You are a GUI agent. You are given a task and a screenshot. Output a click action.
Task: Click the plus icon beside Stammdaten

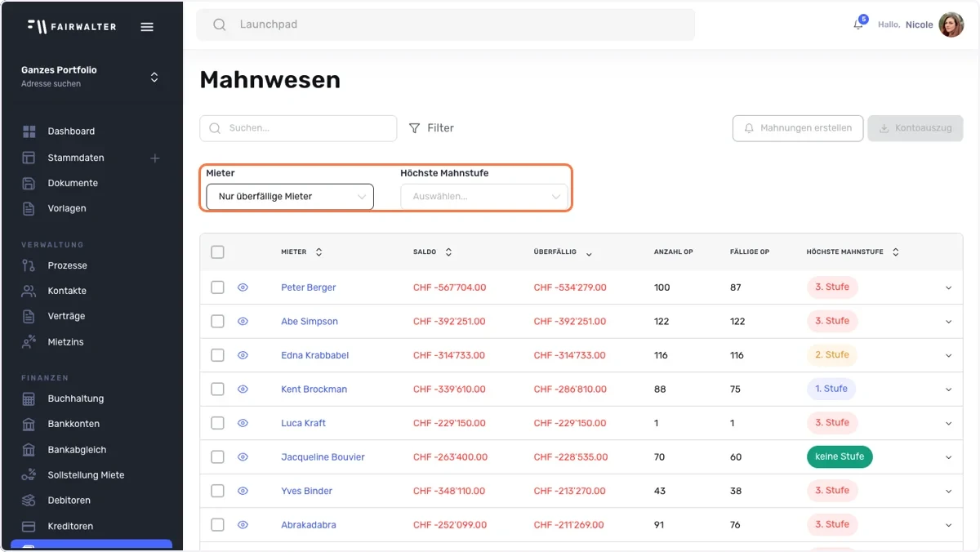154,158
